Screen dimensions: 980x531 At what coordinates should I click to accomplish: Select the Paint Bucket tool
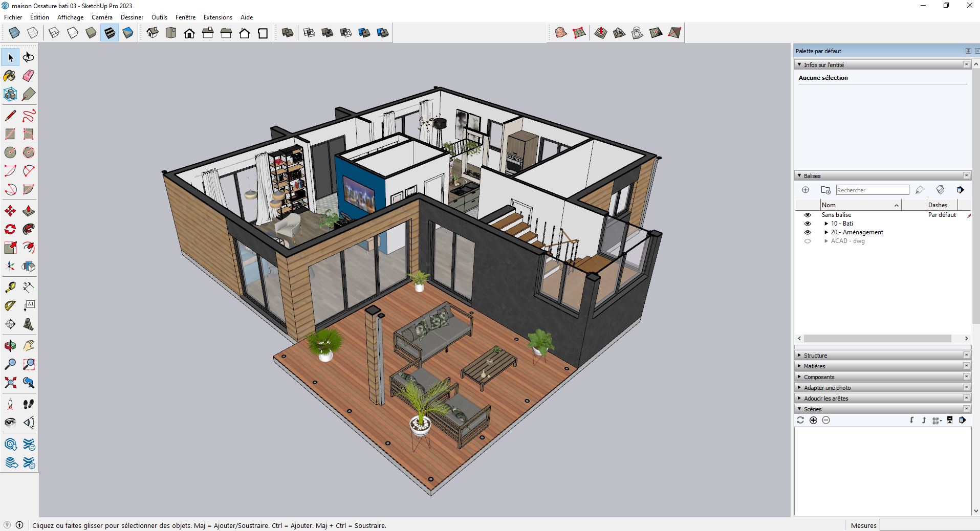[x=9, y=75]
